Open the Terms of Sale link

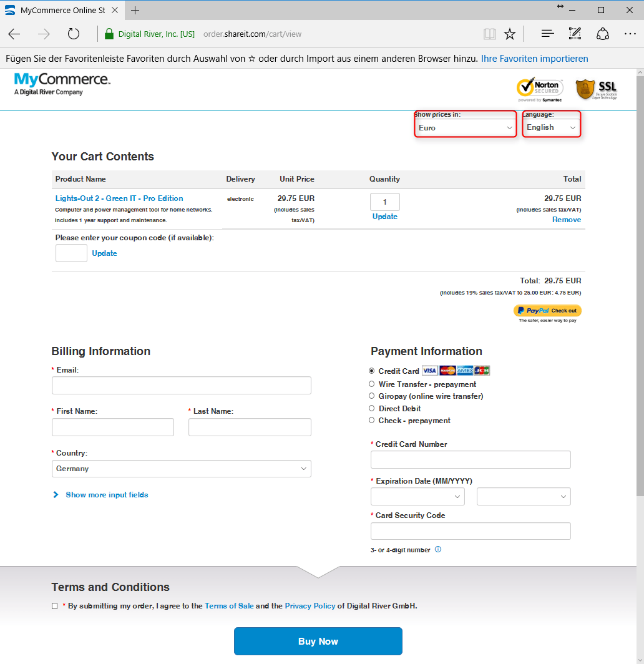pyautogui.click(x=229, y=606)
